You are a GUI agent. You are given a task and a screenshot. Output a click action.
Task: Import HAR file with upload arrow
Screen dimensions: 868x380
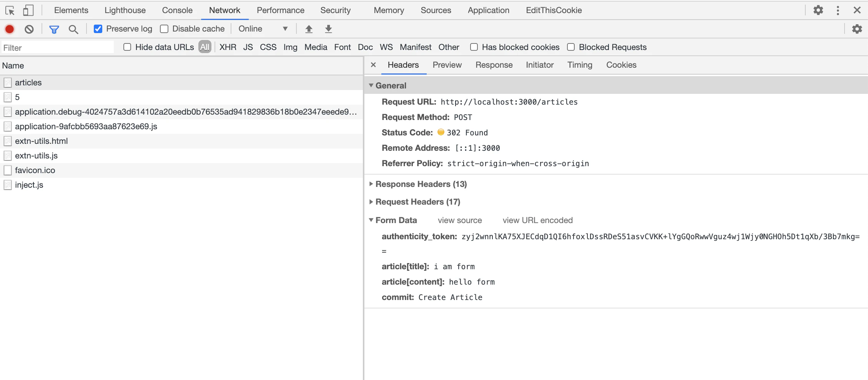[309, 29]
